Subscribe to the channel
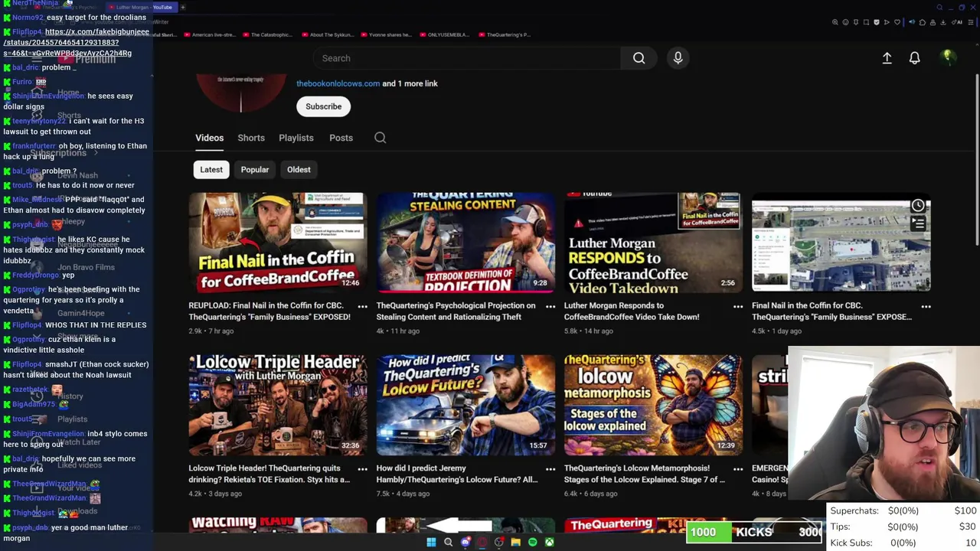980x551 pixels. (x=323, y=106)
